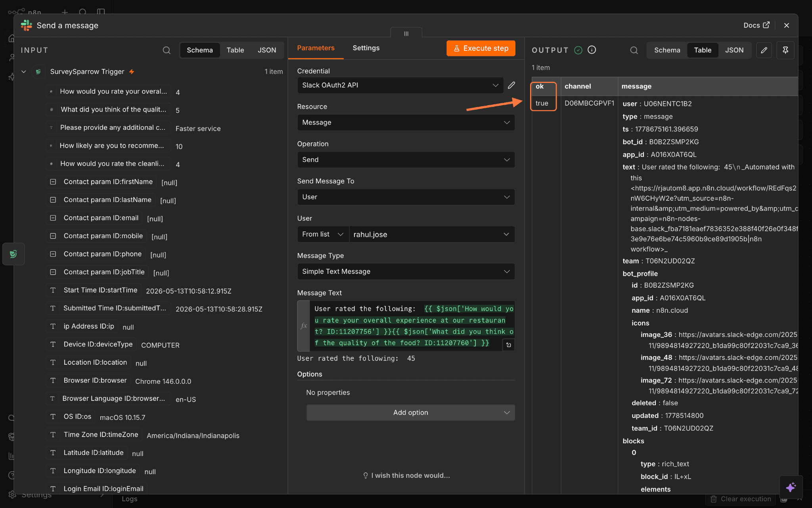Open the From list mode selector
Screen dimensions: 812x508
[x=323, y=234]
